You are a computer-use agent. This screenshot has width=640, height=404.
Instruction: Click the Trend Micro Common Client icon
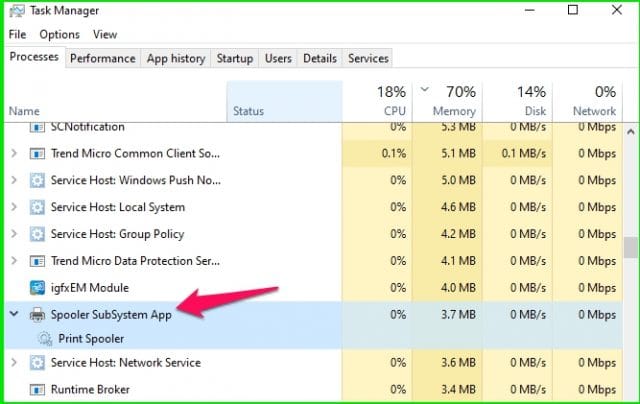(x=38, y=154)
